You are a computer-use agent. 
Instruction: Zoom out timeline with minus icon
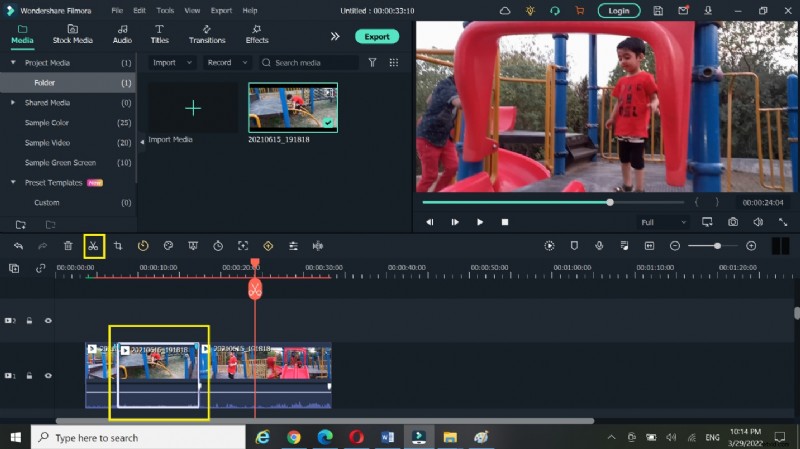pyautogui.click(x=674, y=246)
